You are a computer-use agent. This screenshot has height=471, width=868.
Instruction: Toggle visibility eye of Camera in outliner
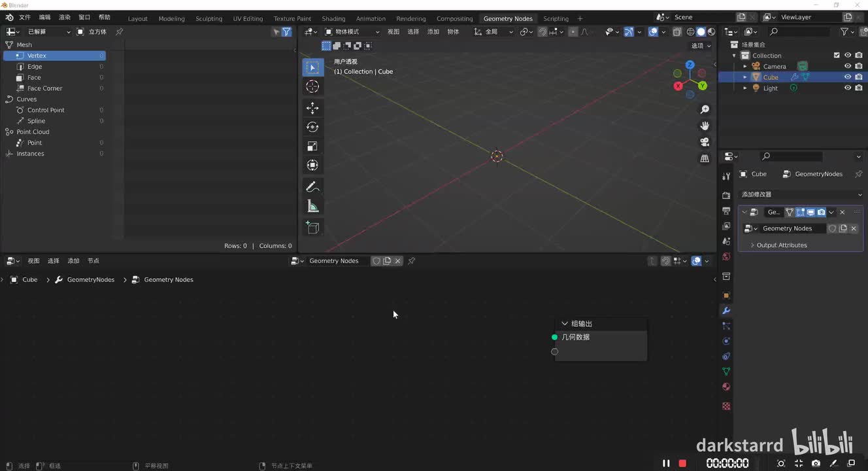[x=848, y=66]
